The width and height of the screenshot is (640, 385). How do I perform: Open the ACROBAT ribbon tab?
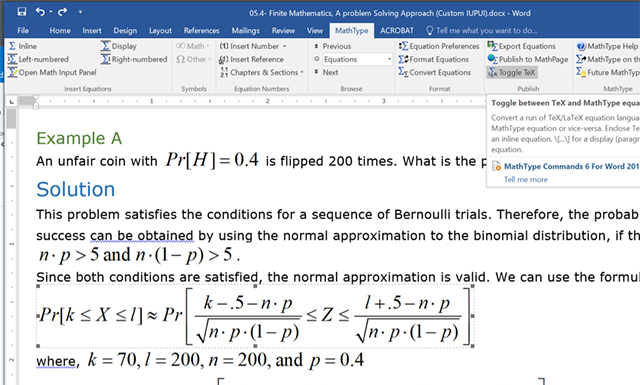(x=397, y=31)
